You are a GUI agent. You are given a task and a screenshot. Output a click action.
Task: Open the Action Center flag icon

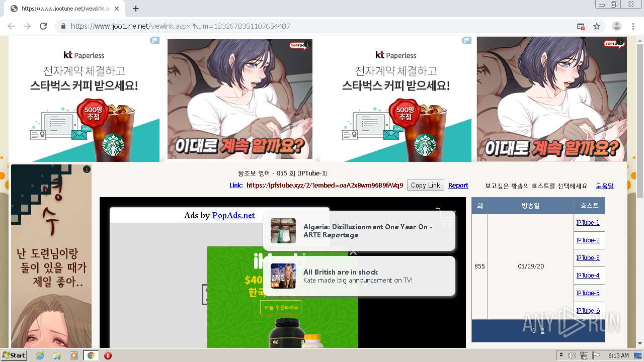(597, 355)
